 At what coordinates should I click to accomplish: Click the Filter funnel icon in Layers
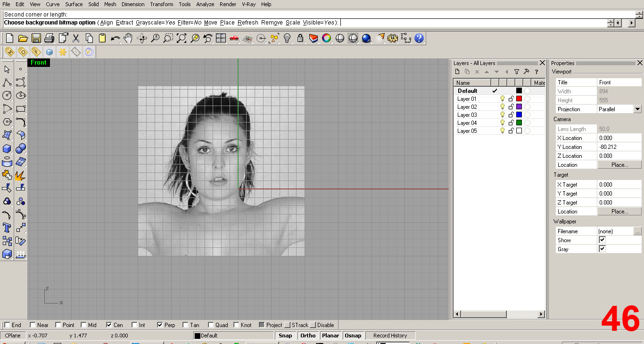click(517, 72)
